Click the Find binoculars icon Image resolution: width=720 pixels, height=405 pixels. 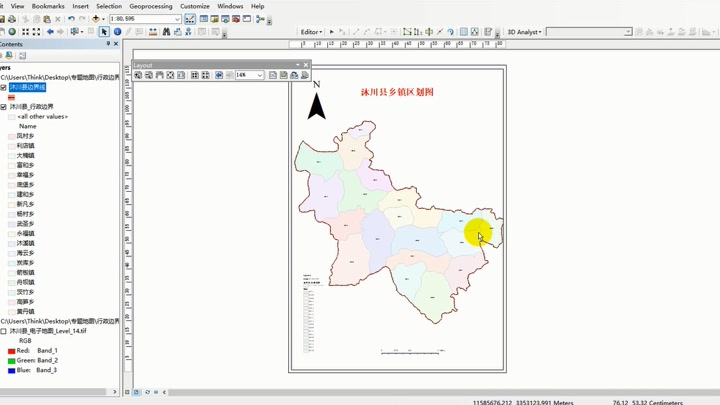pos(166,32)
